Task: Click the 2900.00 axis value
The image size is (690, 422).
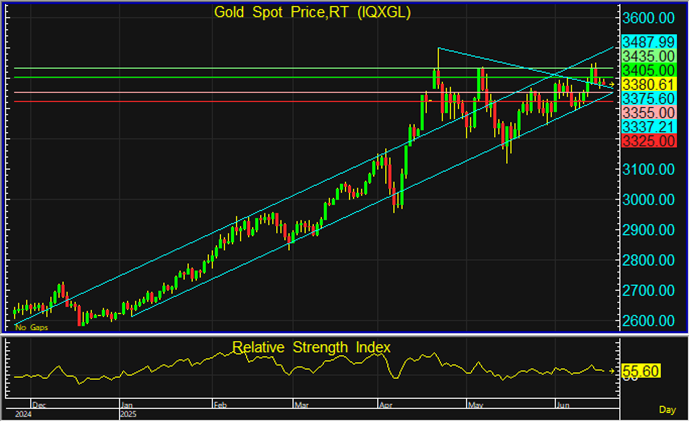Action: 648,230
